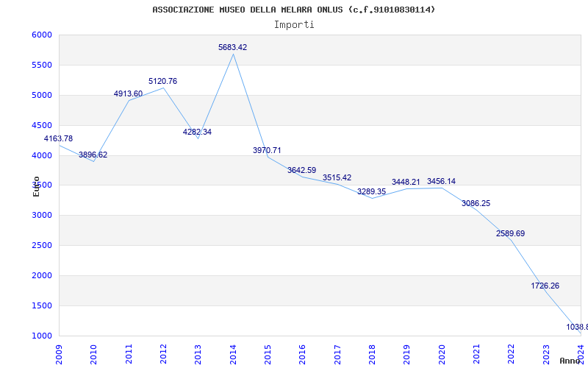
Task: Select the 2000 y-axis tick label
Action: [42, 275]
